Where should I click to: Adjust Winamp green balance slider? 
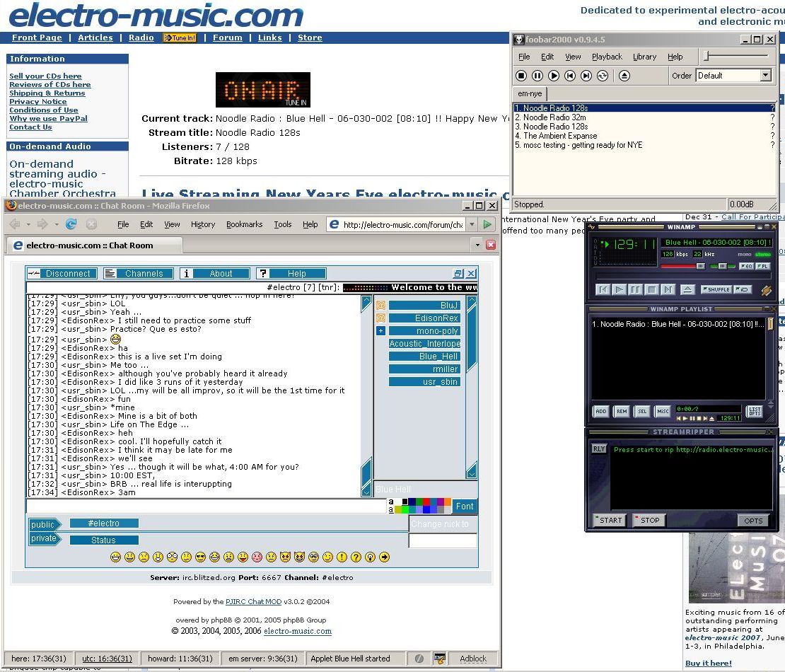pos(722,267)
